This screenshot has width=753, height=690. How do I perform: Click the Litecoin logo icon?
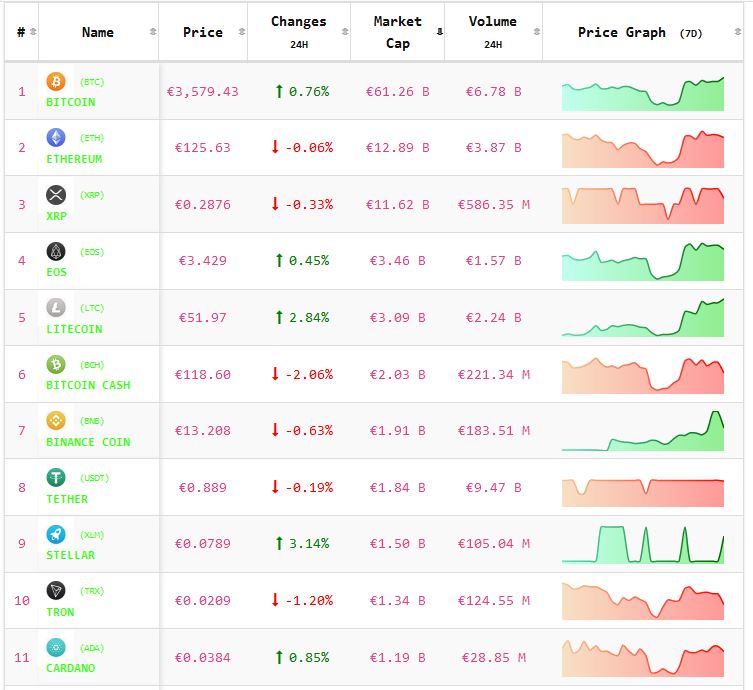click(56, 308)
